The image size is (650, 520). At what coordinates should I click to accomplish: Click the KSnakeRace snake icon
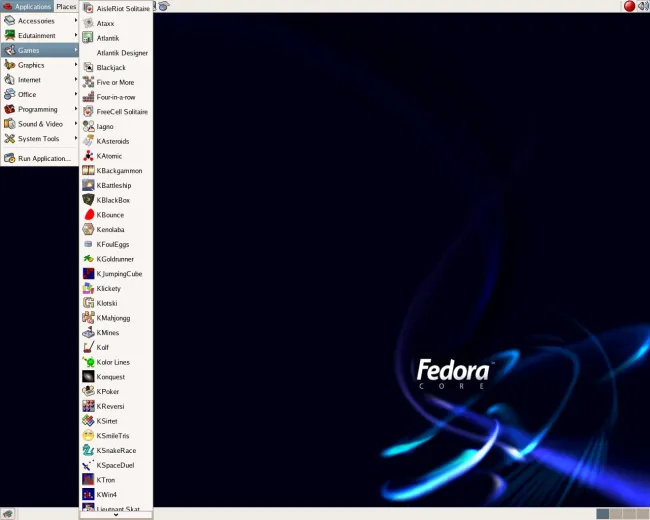pyautogui.click(x=88, y=450)
